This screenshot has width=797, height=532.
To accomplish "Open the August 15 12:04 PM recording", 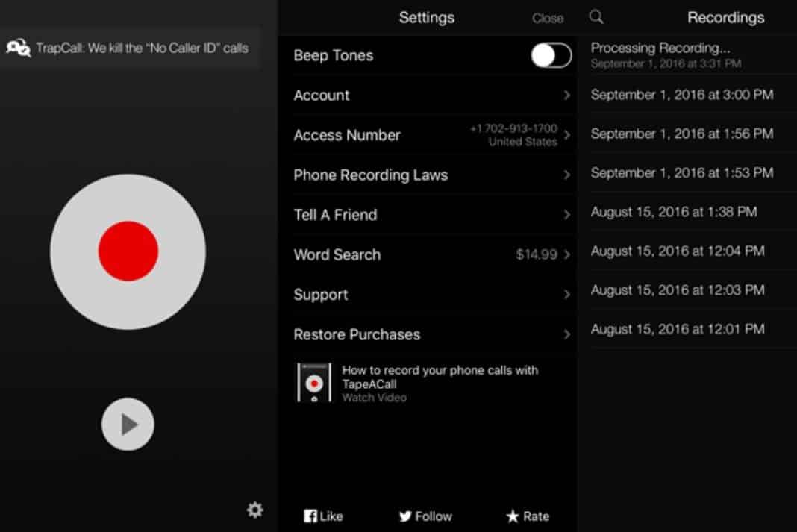I will click(x=677, y=251).
